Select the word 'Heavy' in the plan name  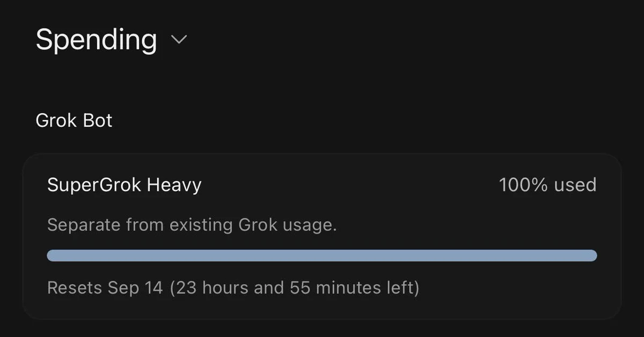coord(174,186)
